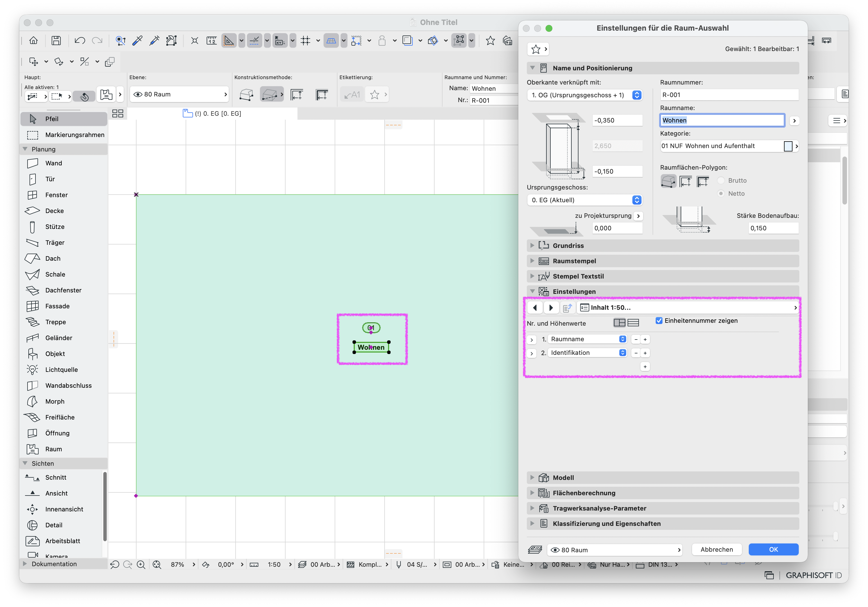Click the Save disk icon

[x=56, y=40]
